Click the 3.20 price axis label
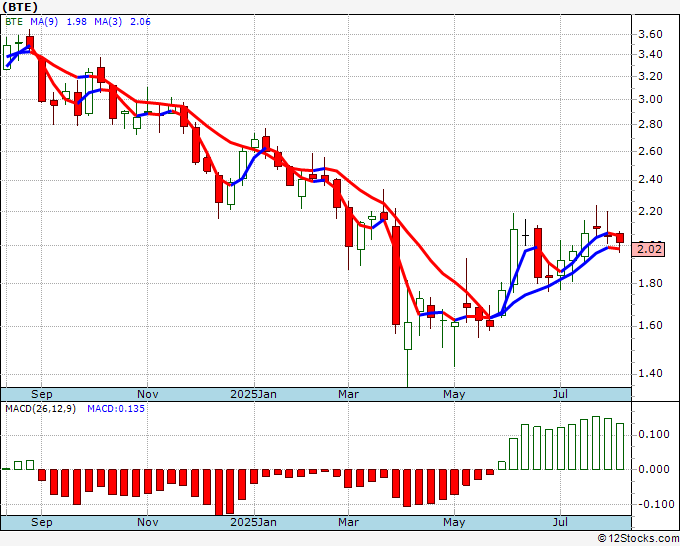 pos(650,76)
